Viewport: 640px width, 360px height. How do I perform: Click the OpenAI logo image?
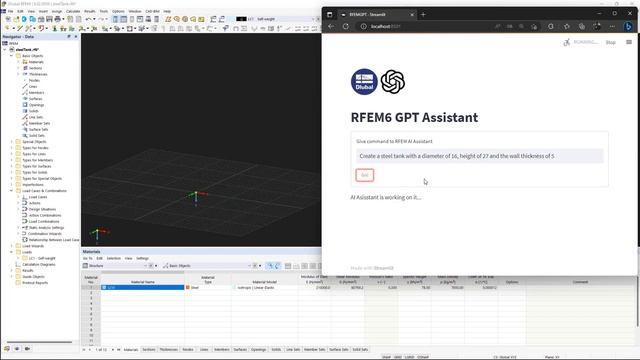[393, 82]
